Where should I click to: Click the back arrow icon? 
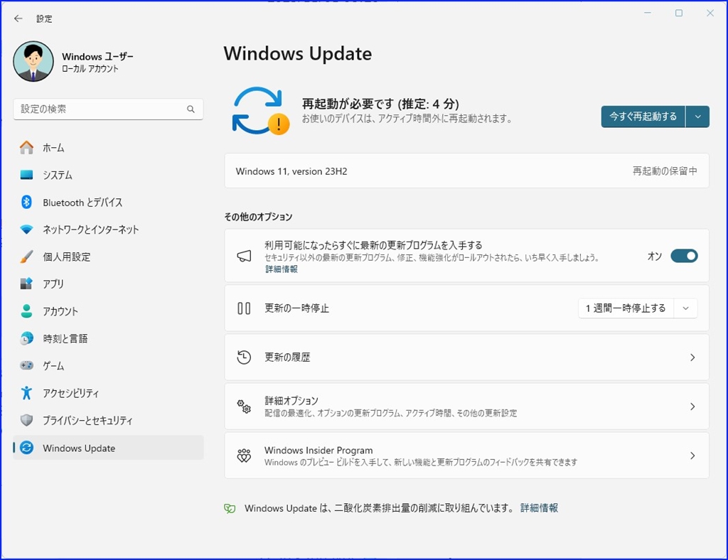point(18,18)
